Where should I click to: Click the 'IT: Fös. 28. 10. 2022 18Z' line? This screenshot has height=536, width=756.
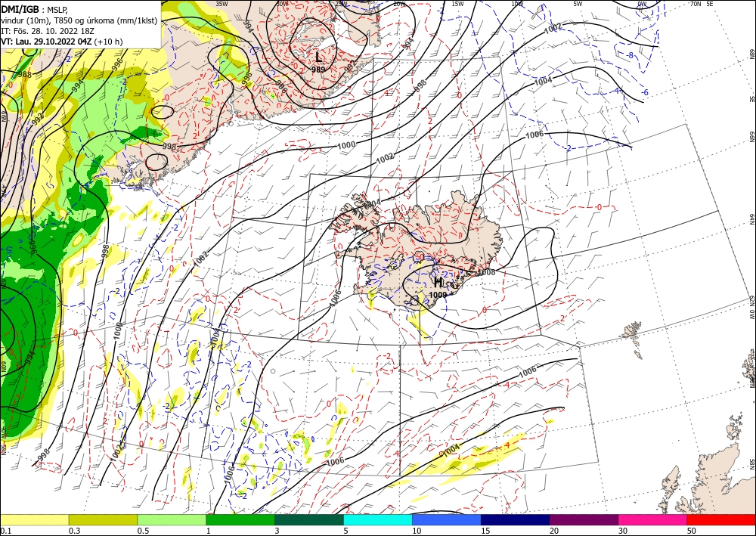pyautogui.click(x=47, y=30)
